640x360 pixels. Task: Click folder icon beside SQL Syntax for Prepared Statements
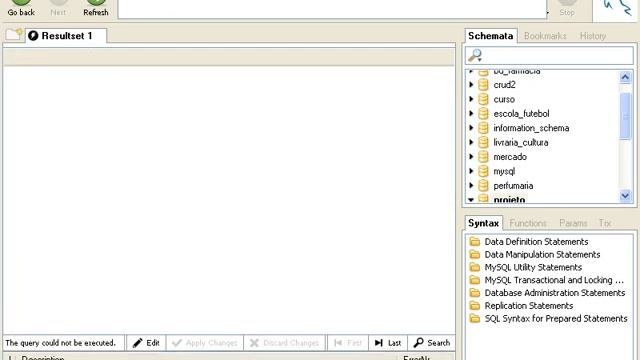(x=475, y=319)
